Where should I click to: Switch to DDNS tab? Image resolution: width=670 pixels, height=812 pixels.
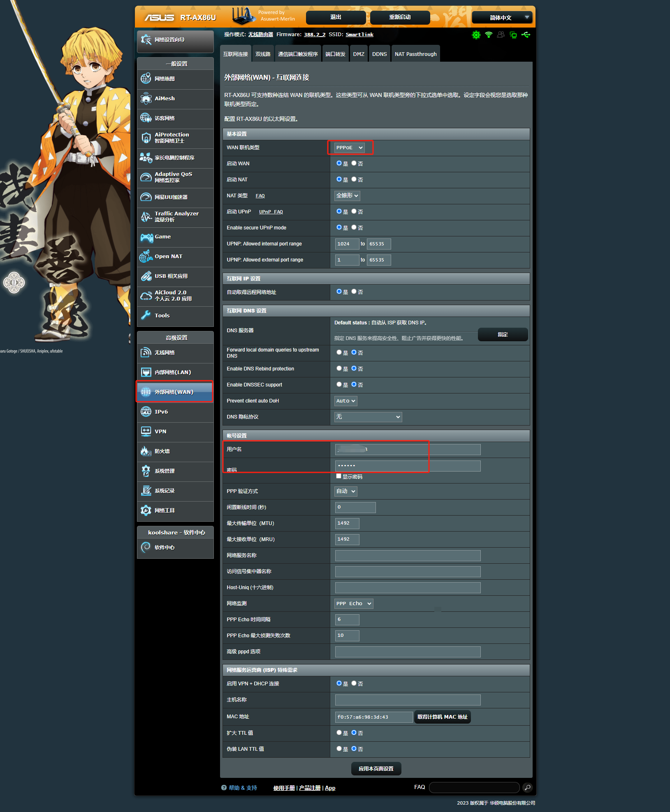[x=379, y=54]
